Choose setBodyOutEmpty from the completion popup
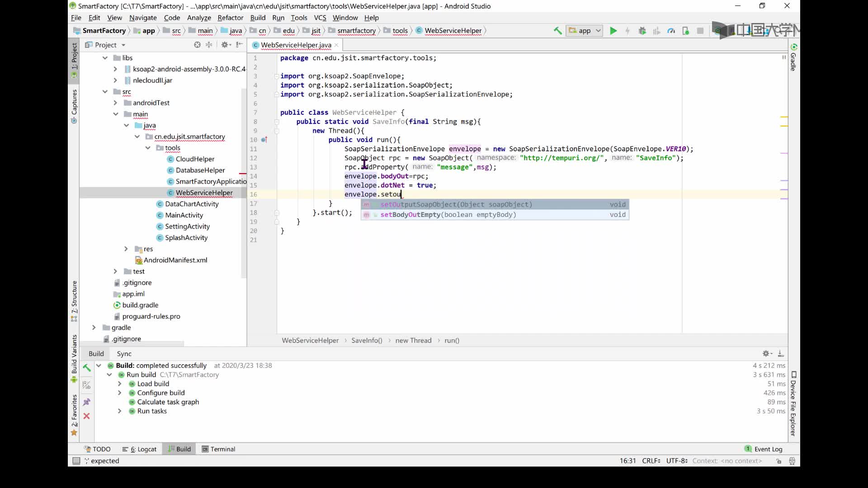The image size is (868, 488). point(495,215)
